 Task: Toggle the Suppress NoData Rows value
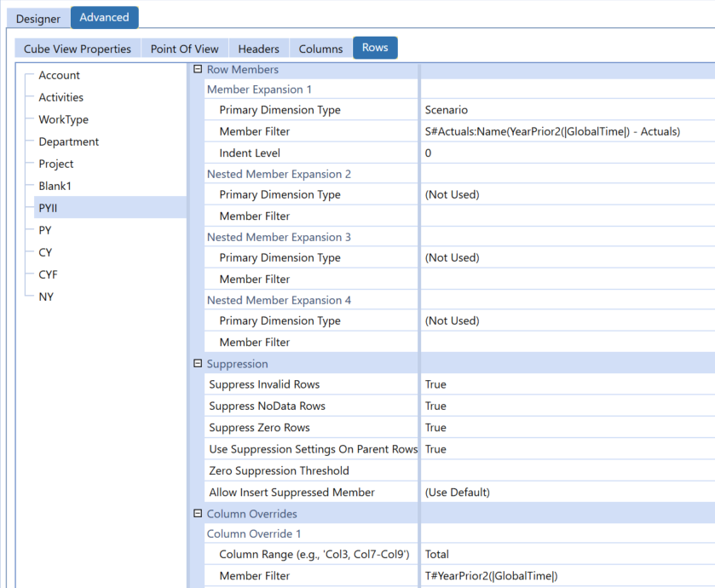pyautogui.click(x=562, y=406)
